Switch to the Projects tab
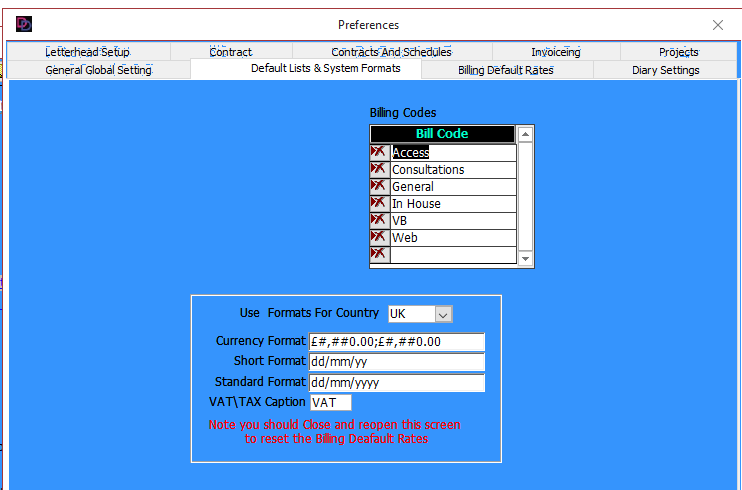 coord(679,52)
